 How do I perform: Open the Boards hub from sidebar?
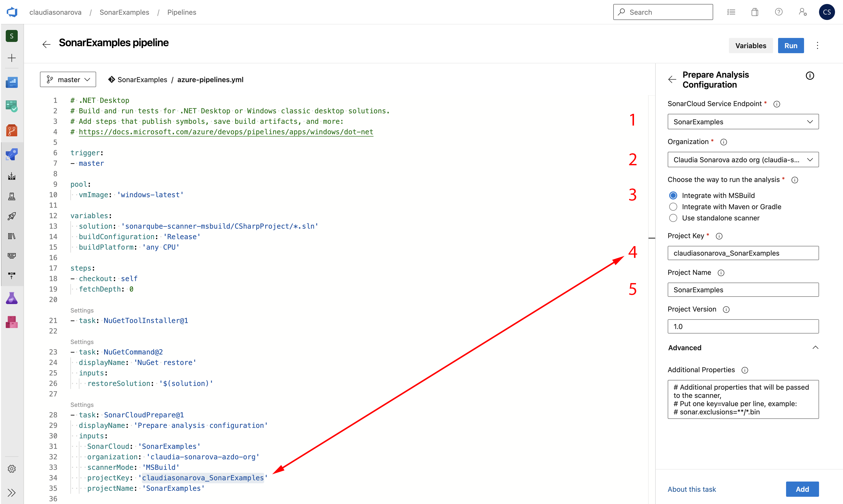pyautogui.click(x=12, y=106)
